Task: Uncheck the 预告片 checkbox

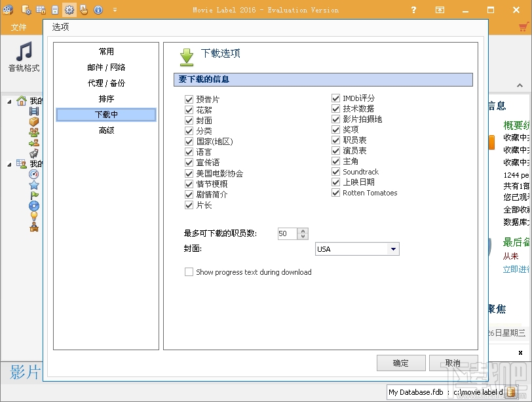Action: (189, 100)
